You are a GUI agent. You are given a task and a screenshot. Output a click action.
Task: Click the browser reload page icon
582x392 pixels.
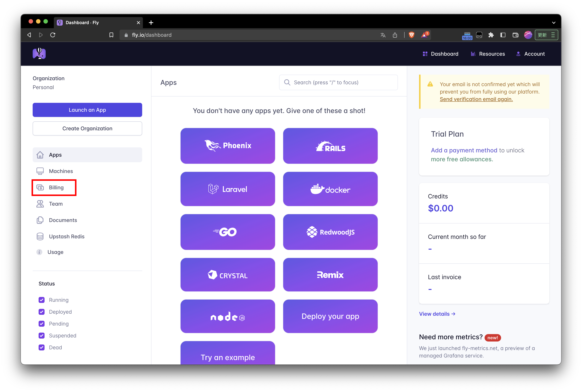pyautogui.click(x=53, y=35)
